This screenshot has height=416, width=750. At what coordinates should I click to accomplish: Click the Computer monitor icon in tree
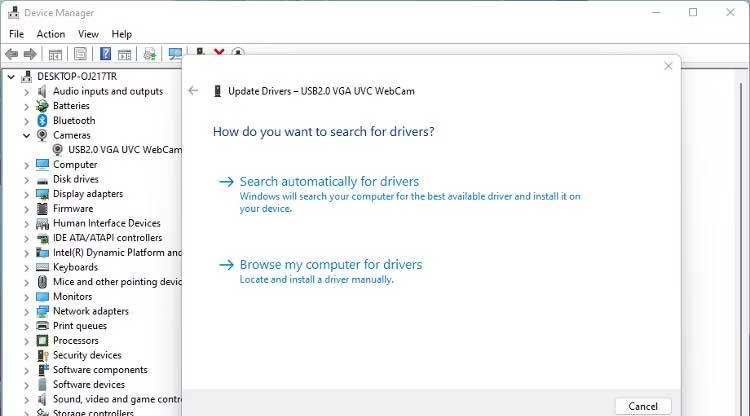(42, 164)
